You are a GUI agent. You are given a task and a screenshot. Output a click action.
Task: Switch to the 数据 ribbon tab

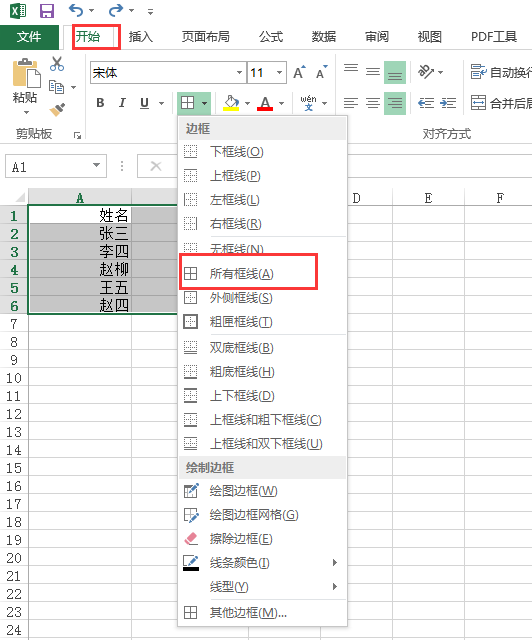point(324,37)
